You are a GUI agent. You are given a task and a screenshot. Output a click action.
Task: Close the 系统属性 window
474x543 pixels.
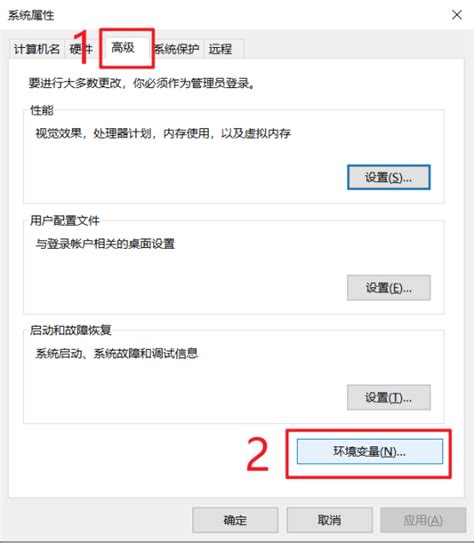[x=457, y=15]
